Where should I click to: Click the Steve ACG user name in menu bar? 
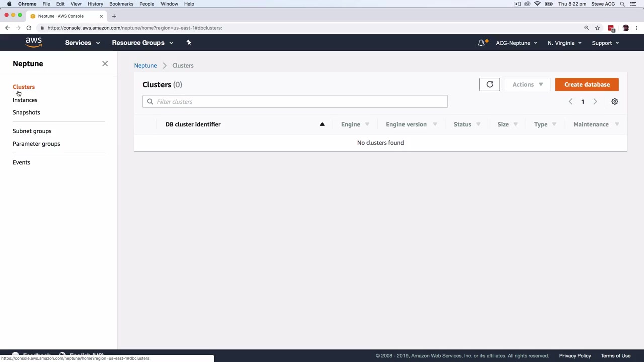(x=603, y=4)
